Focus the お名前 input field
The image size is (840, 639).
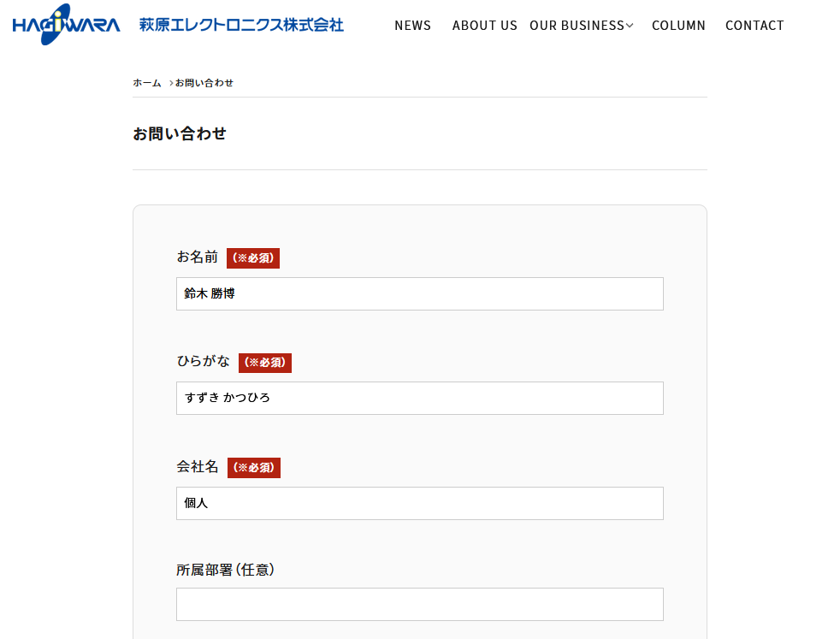click(419, 293)
